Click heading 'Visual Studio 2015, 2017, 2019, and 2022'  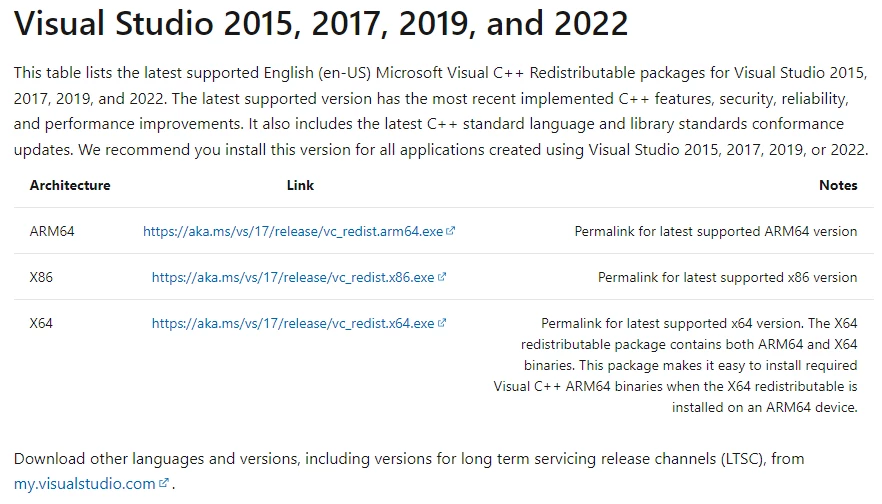pyautogui.click(x=321, y=24)
